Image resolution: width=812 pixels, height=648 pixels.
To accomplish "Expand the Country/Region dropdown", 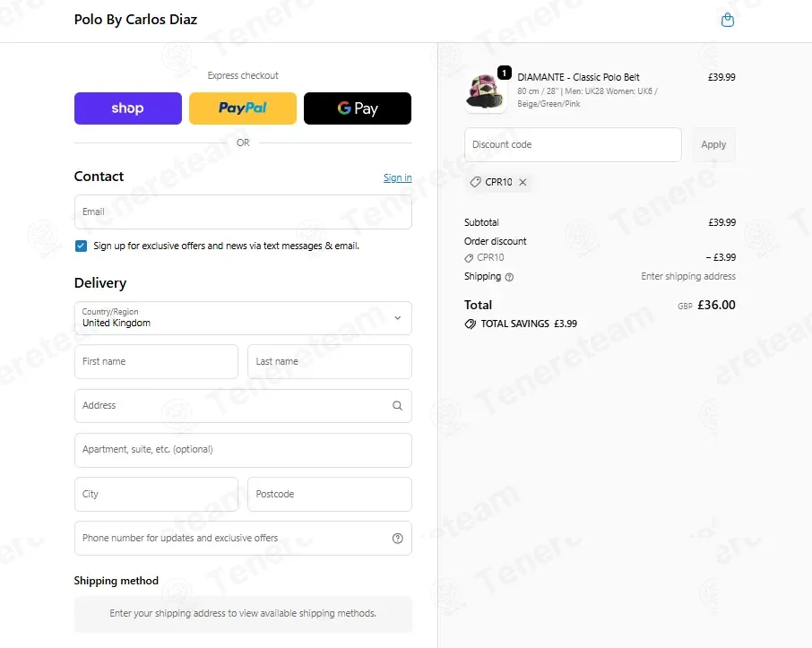I will click(x=243, y=318).
